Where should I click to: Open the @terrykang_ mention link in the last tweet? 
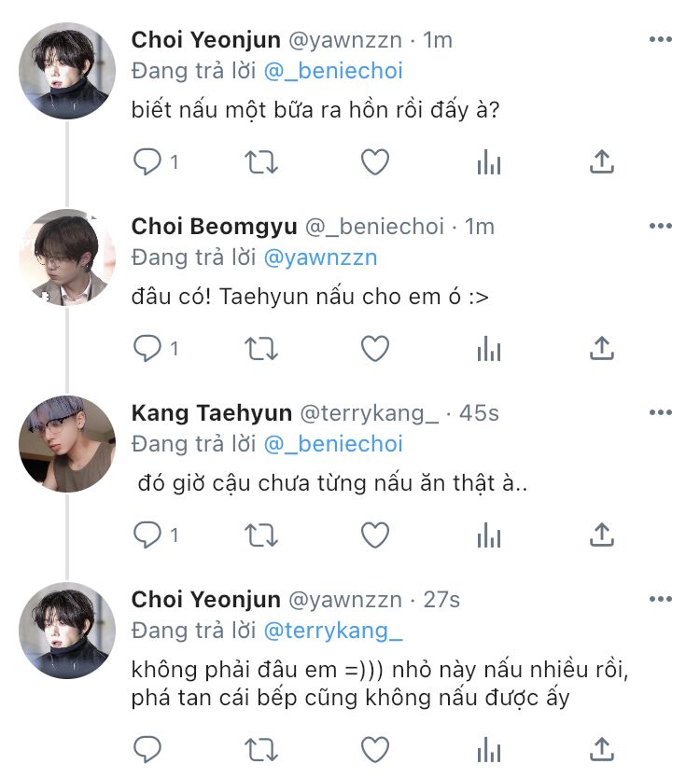333,632
